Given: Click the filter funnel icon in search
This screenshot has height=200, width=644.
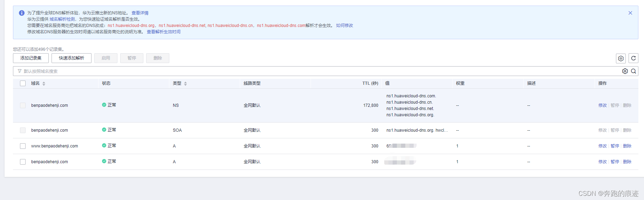Looking at the screenshot, I should [20, 71].
